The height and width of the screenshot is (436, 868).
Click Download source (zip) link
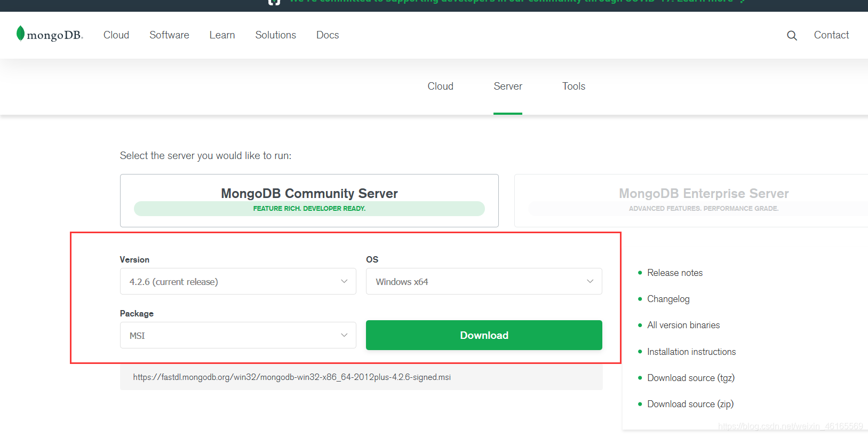coord(690,404)
